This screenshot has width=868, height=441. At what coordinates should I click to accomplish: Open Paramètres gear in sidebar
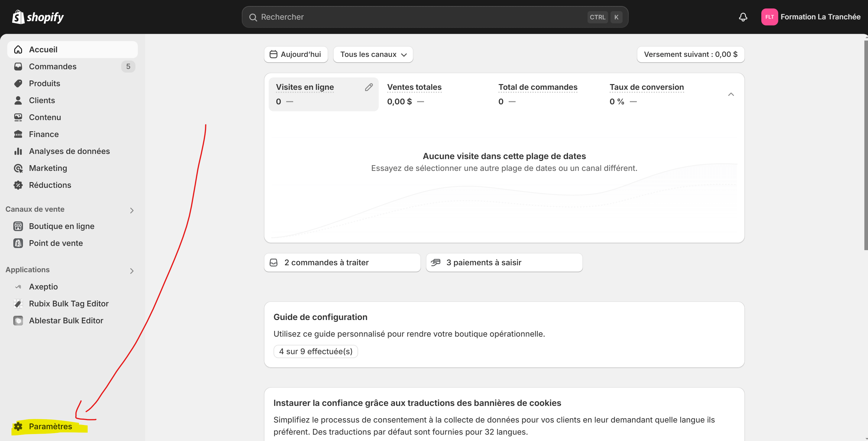click(x=18, y=426)
